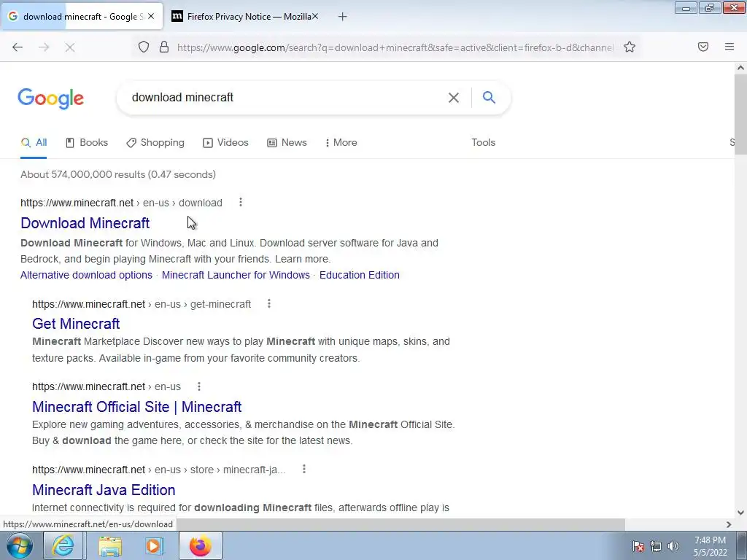Select the Books search filter
The height and width of the screenshot is (560, 747).
(87, 142)
